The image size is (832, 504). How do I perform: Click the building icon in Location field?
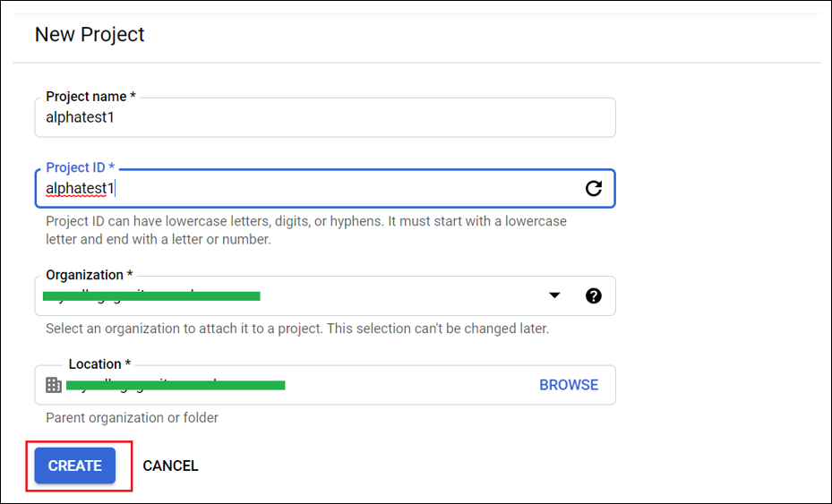coord(54,385)
